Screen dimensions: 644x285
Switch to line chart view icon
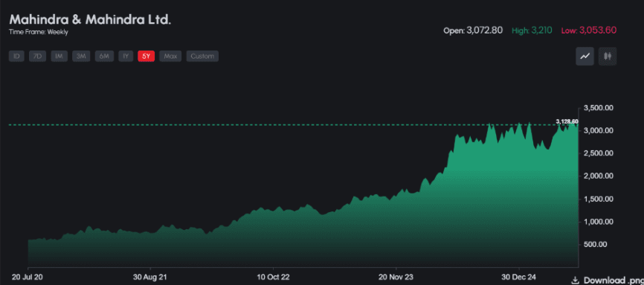pyautogui.click(x=585, y=57)
